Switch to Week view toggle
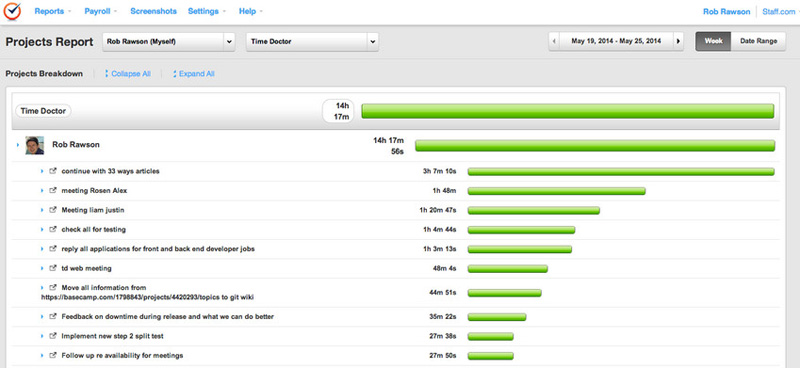The image size is (800, 368). click(x=713, y=41)
